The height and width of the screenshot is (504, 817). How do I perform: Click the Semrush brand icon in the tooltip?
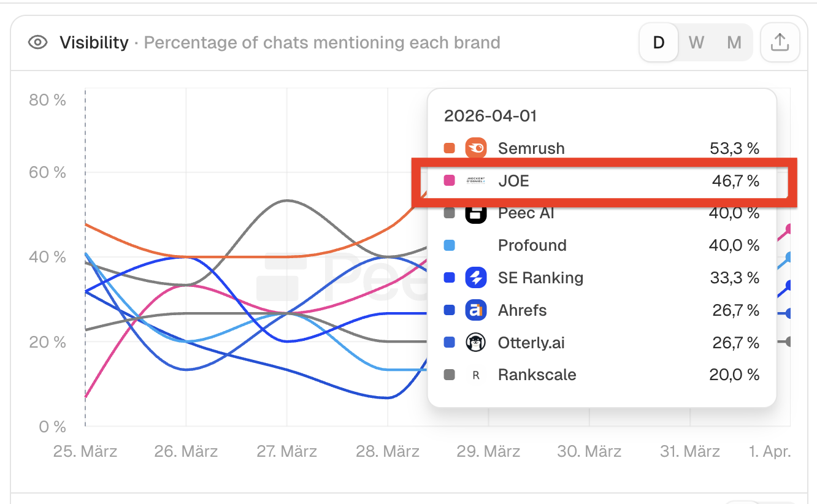(475, 148)
